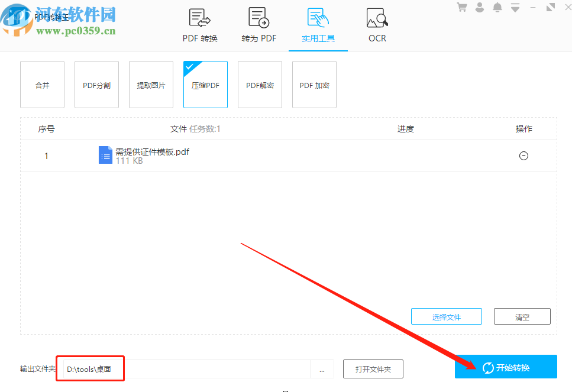Choose the PDF加密 encryption function
Viewport: 572px width, 392px height.
314,85
